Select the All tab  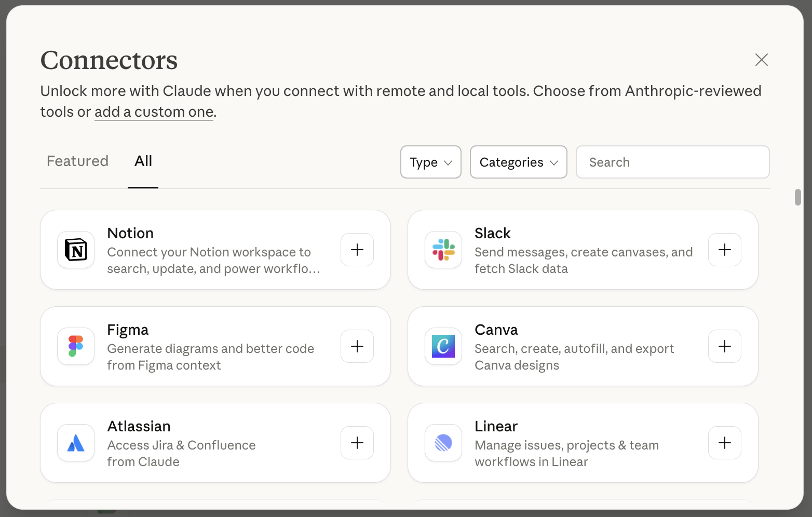click(x=143, y=161)
